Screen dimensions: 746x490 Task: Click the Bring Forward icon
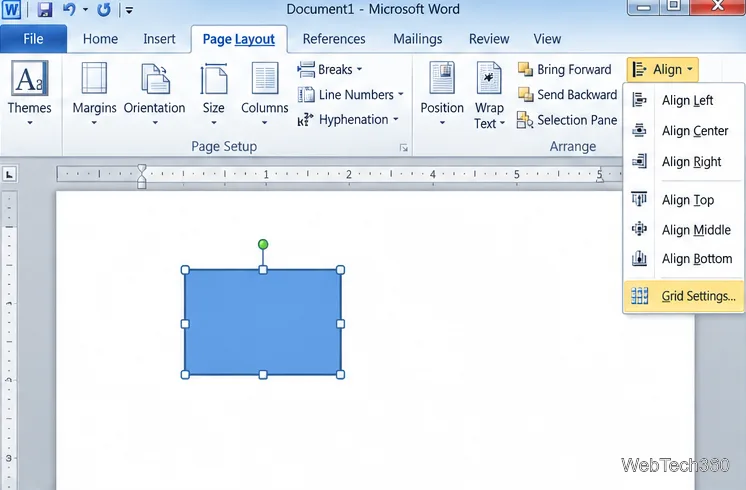coord(525,69)
